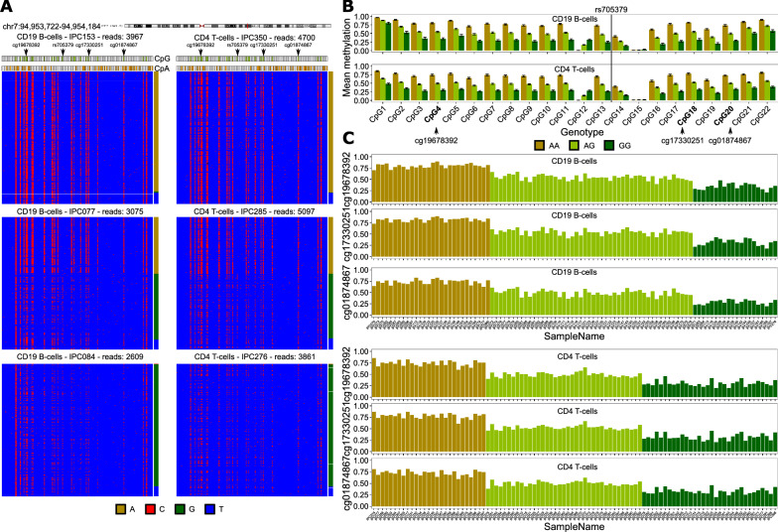778x532 pixels.
Task: Click the panel A letter label
Action: pos(8,8)
